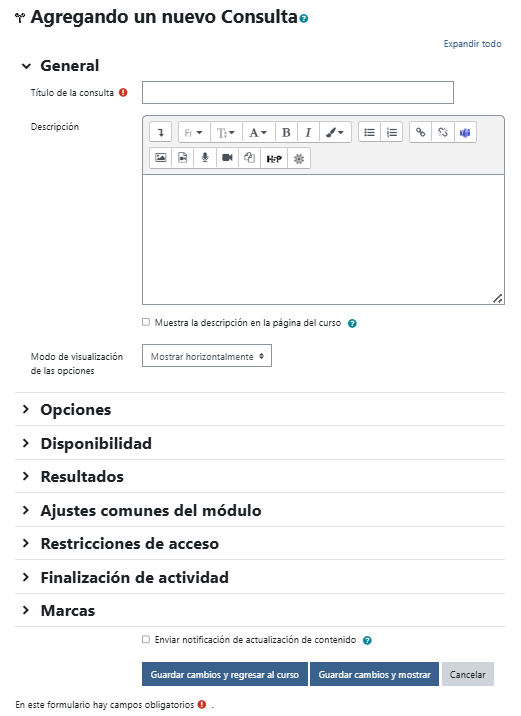Focus the Título de la consulta field

(x=298, y=93)
